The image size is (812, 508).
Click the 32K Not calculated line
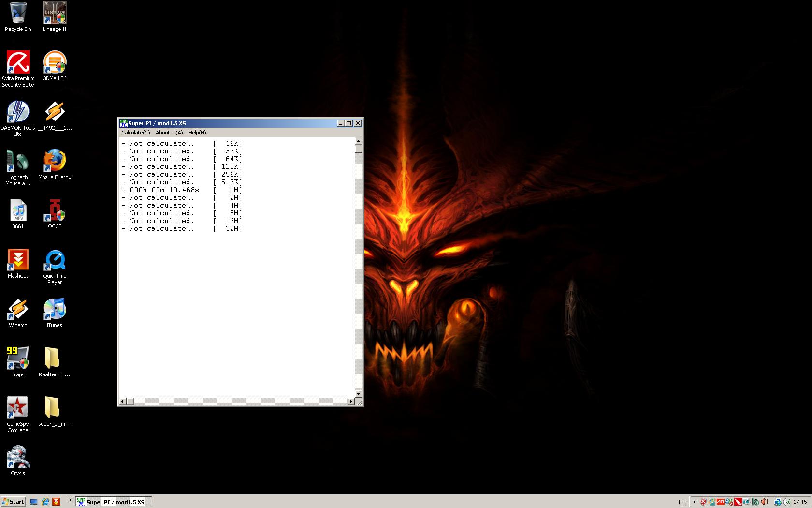pos(181,151)
